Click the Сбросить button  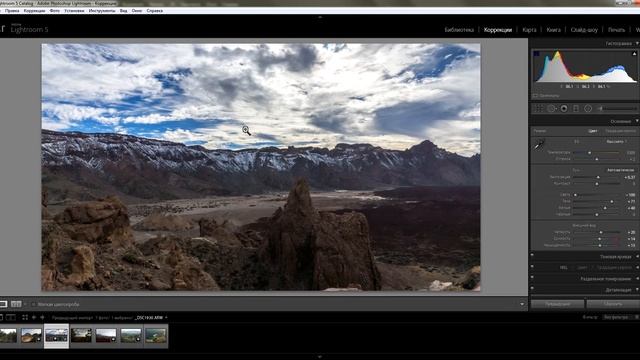(x=613, y=304)
